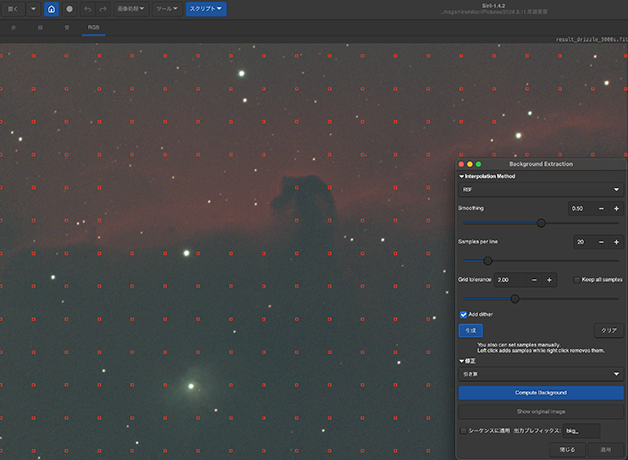Open the RBF interpolation method dropdown
The height and width of the screenshot is (460, 628).
[540, 188]
